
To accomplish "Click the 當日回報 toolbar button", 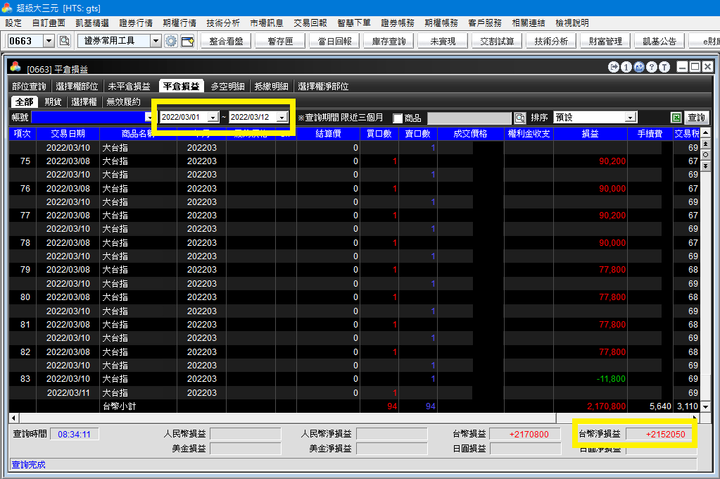I will click(x=334, y=41).
